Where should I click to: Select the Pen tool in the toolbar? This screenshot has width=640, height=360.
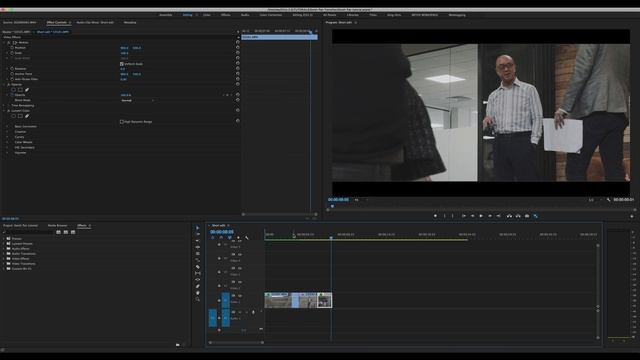[198, 286]
